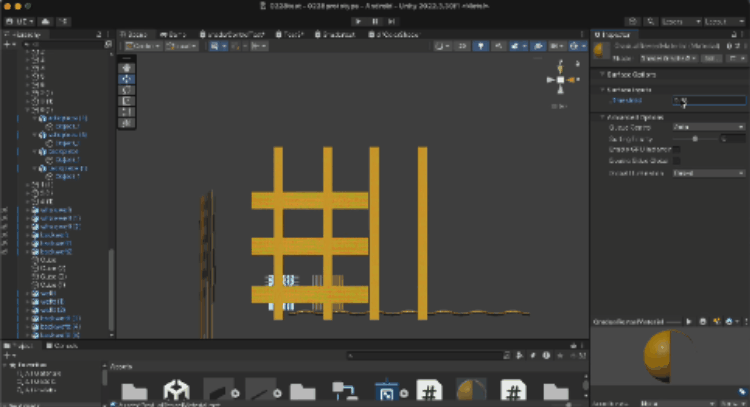Click the Project search field
The width and height of the screenshot is (750, 407).
click(428, 355)
